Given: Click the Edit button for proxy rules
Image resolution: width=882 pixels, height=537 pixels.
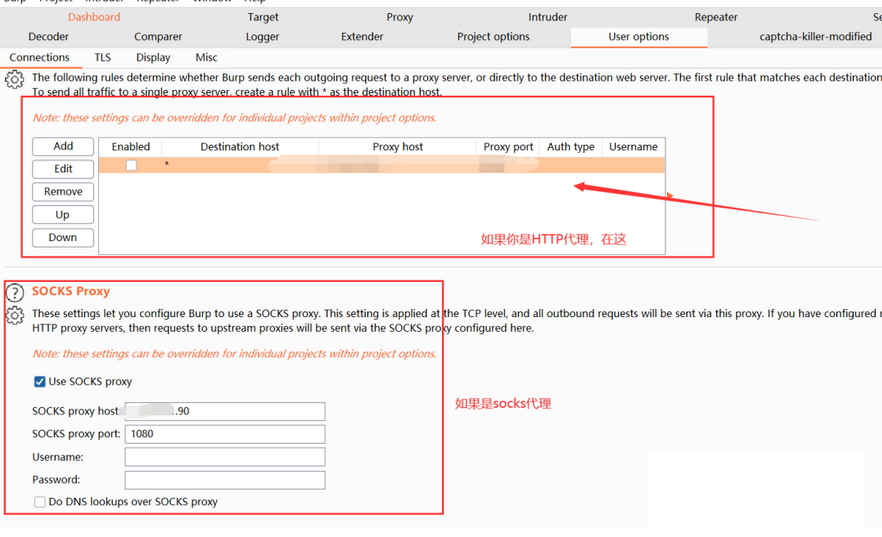Looking at the screenshot, I should 63,169.
